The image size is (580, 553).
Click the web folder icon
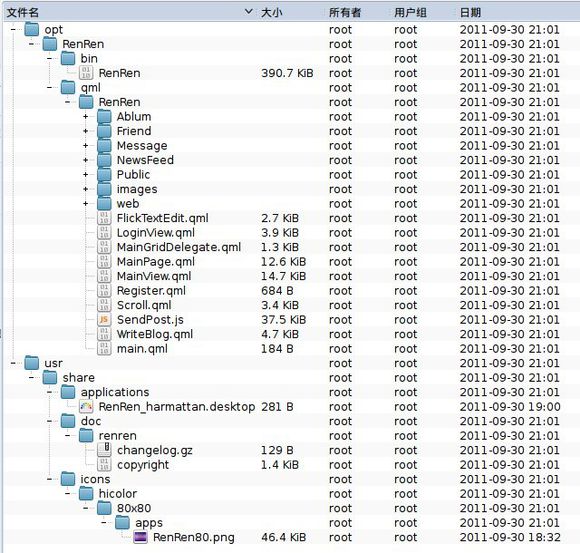point(104,203)
